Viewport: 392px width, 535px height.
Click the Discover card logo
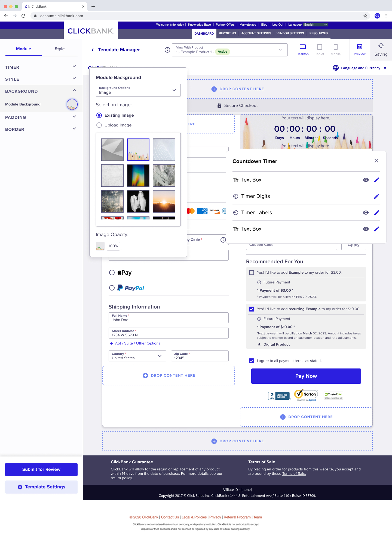click(215, 211)
